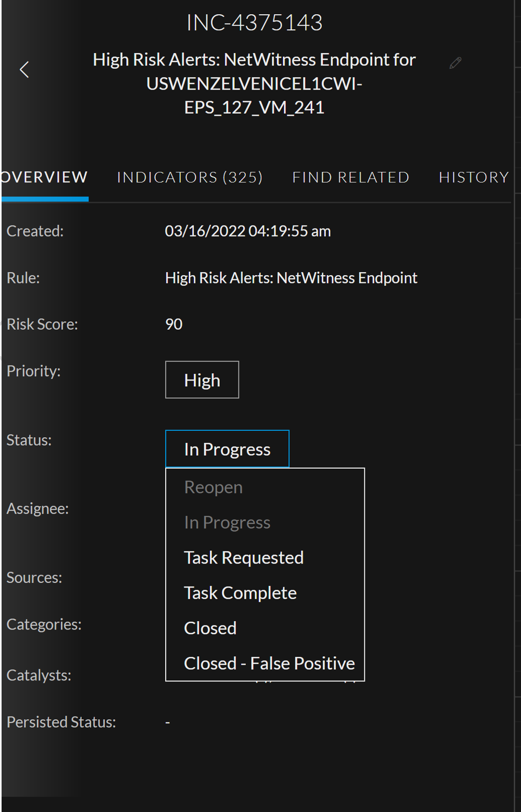Click the incident ID INC-4375143

tap(254, 23)
